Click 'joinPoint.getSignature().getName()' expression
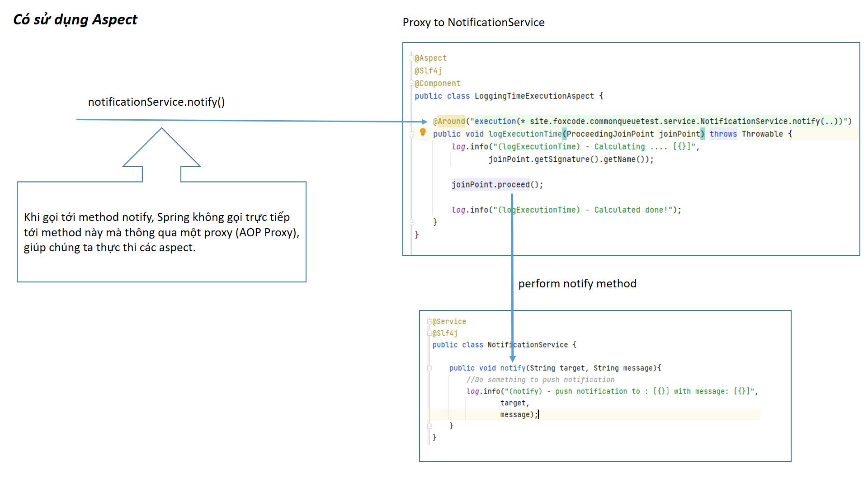Image resolution: width=868 pixels, height=488 pixels. tap(568, 160)
